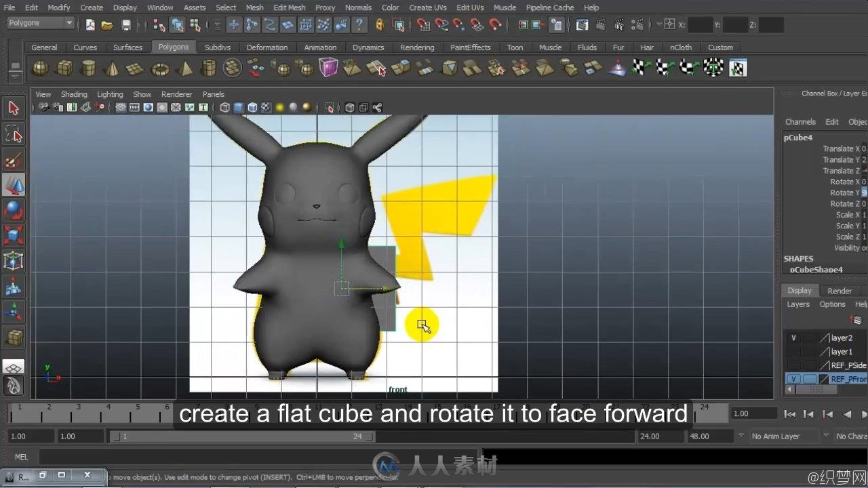Screen dimensions: 868x488
Task: Select the arrow Select tool in the toolbox
Action: (x=14, y=108)
